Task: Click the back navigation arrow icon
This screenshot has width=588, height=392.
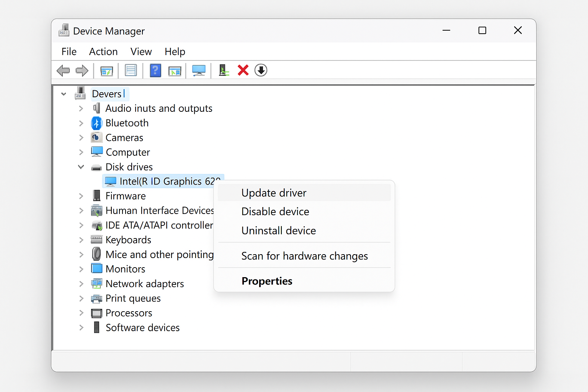Action: click(64, 70)
